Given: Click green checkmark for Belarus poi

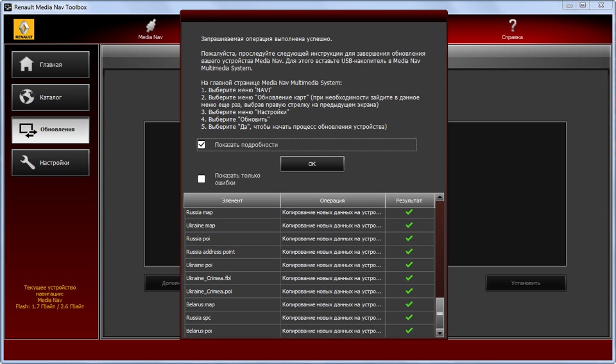Looking at the screenshot, I should click(409, 331).
